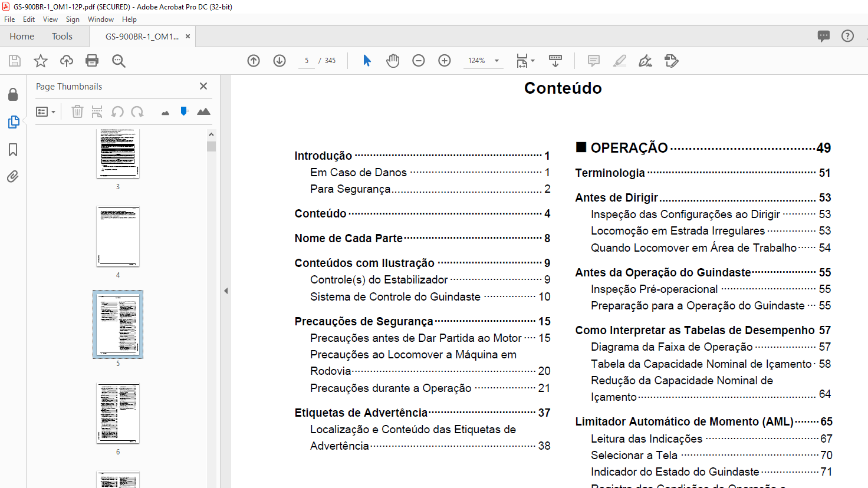Go to the next page with the down arrow
The image size is (868, 488).
point(280,61)
